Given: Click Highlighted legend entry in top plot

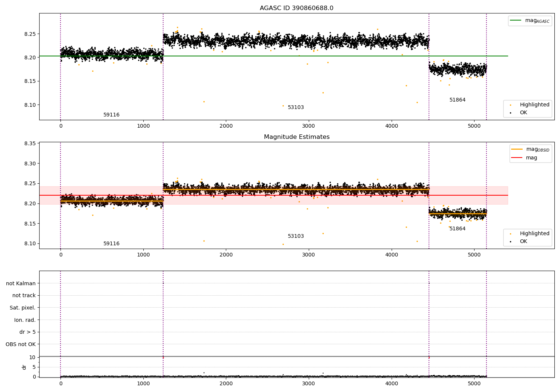Looking at the screenshot, I should [530, 105].
